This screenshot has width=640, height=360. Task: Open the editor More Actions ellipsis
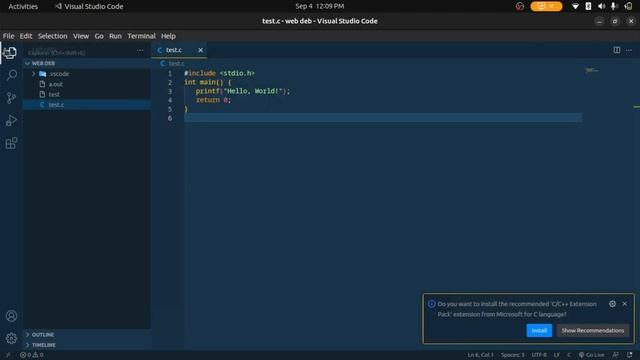629,50
